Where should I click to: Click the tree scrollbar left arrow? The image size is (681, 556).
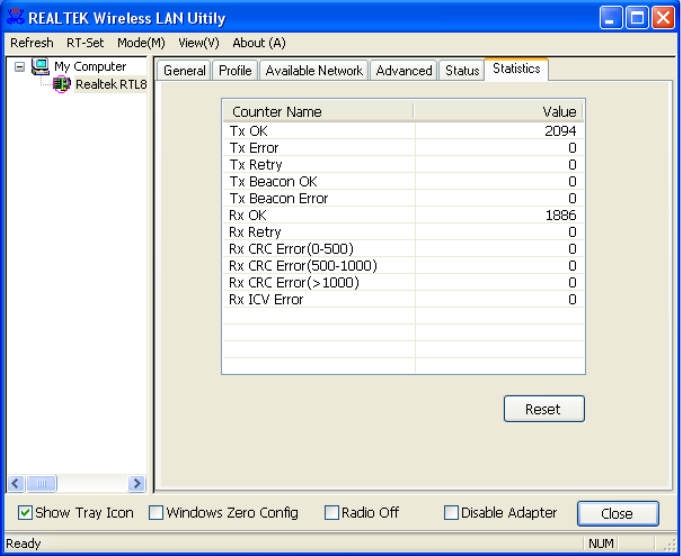point(16,483)
